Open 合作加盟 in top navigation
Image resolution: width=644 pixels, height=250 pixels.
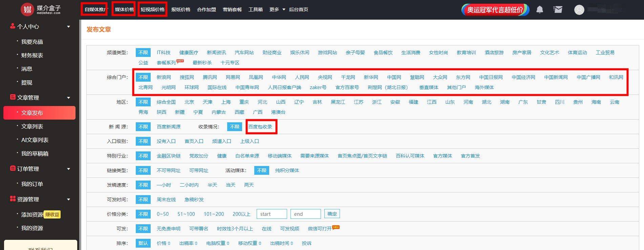coord(207,9)
